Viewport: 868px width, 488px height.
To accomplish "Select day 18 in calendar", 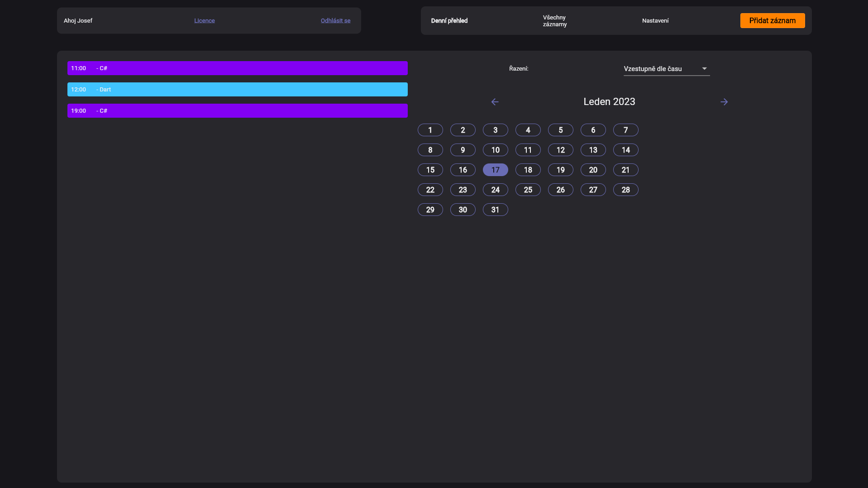I will point(528,170).
